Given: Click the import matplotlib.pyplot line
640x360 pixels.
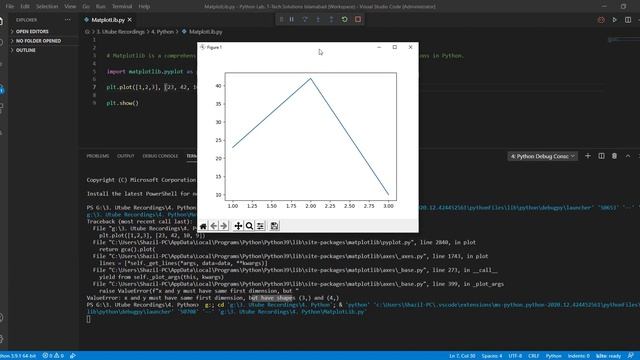Looking at the screenshot, I should (150, 71).
